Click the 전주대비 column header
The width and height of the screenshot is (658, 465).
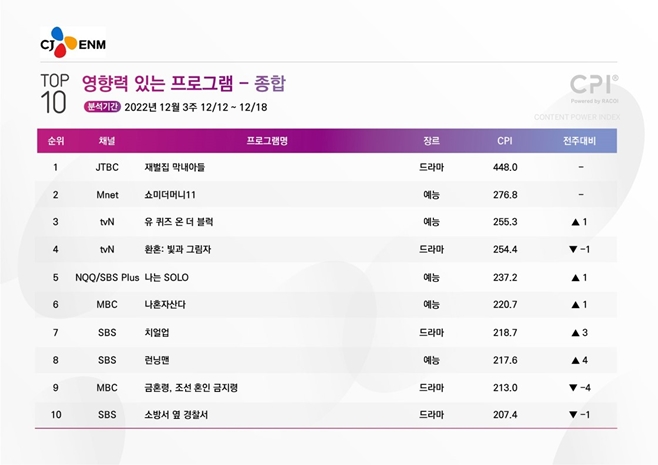(x=580, y=141)
